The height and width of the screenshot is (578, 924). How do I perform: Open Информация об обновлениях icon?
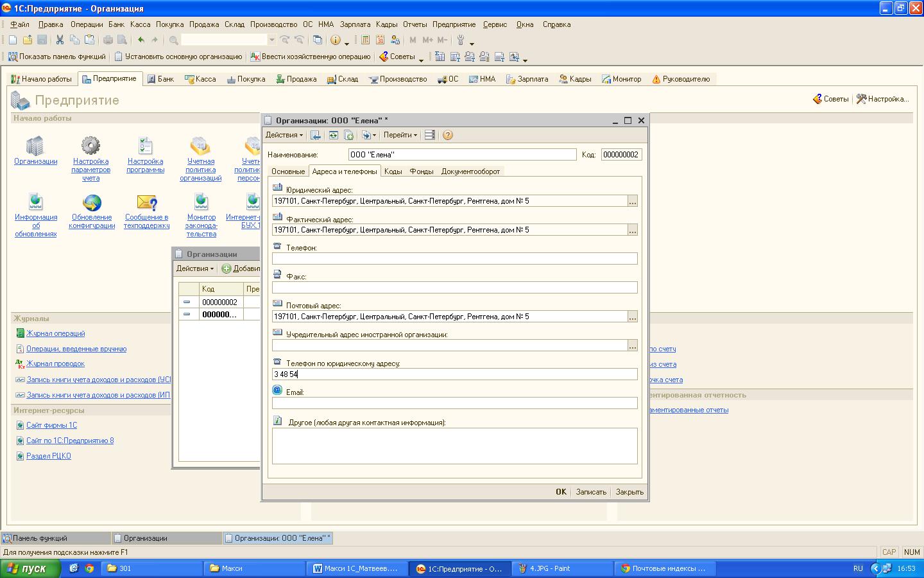click(x=35, y=202)
